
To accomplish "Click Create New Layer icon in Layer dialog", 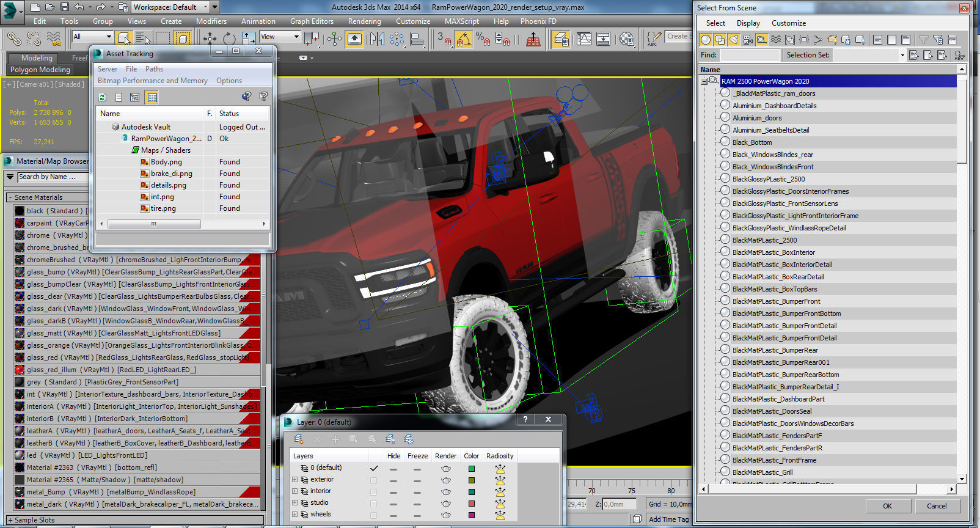I will (299, 439).
